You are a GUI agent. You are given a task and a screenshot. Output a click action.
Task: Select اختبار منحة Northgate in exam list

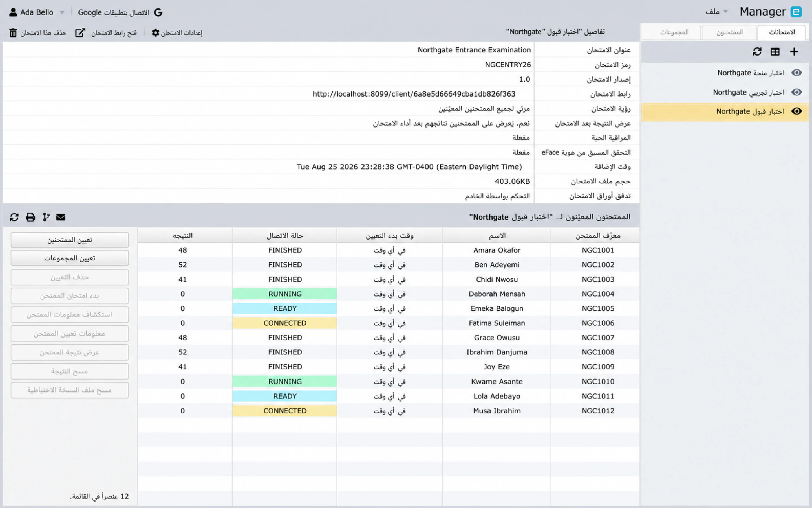[x=725, y=73]
